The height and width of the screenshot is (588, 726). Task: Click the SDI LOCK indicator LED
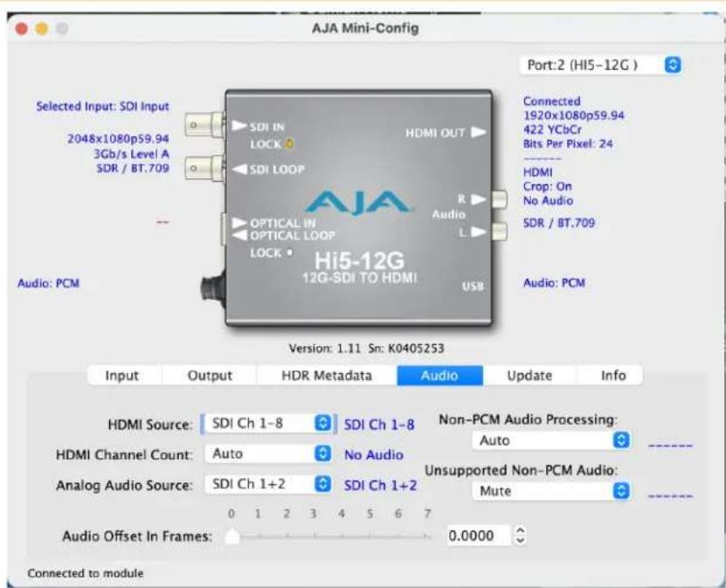(x=288, y=144)
